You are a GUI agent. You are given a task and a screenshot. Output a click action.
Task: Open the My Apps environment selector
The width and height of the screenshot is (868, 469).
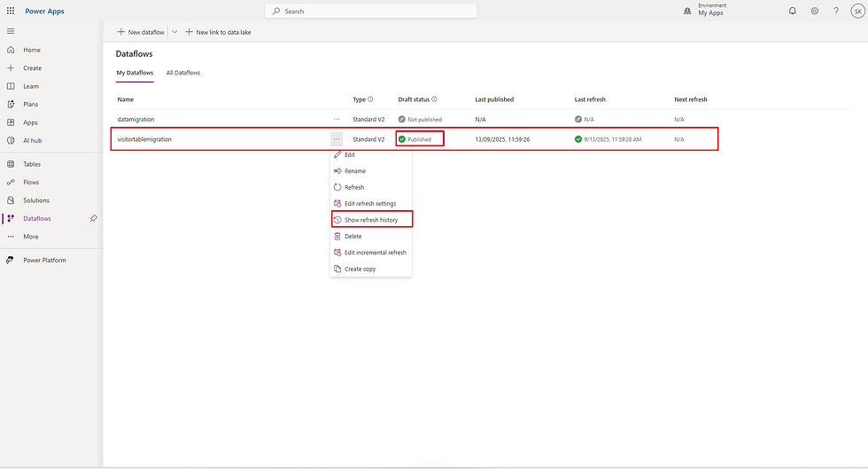(710, 12)
